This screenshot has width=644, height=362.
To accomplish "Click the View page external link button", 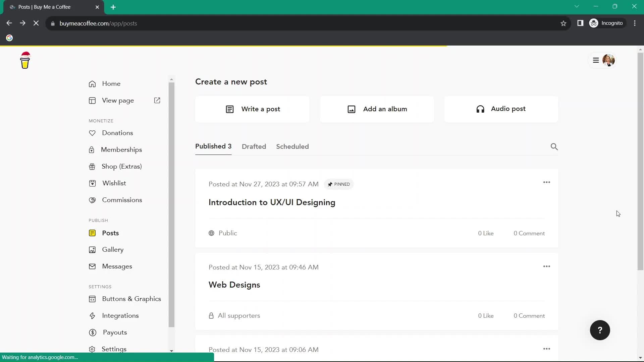I will (157, 101).
